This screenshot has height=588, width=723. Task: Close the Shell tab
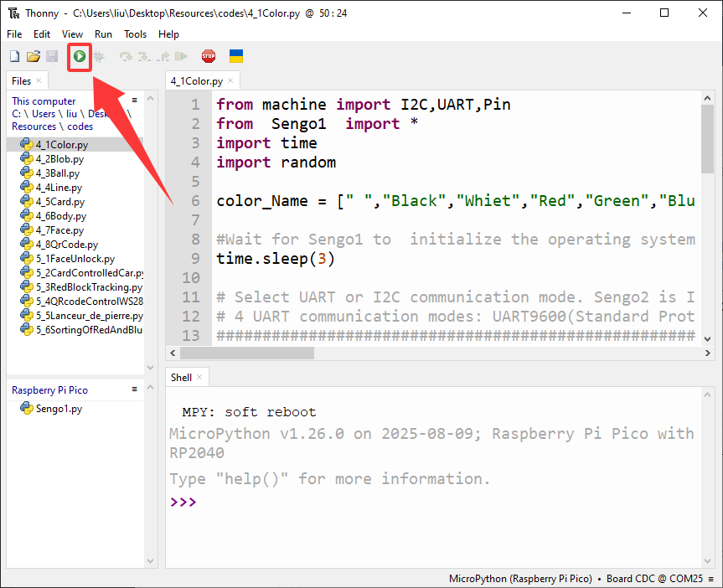pyautogui.click(x=199, y=377)
